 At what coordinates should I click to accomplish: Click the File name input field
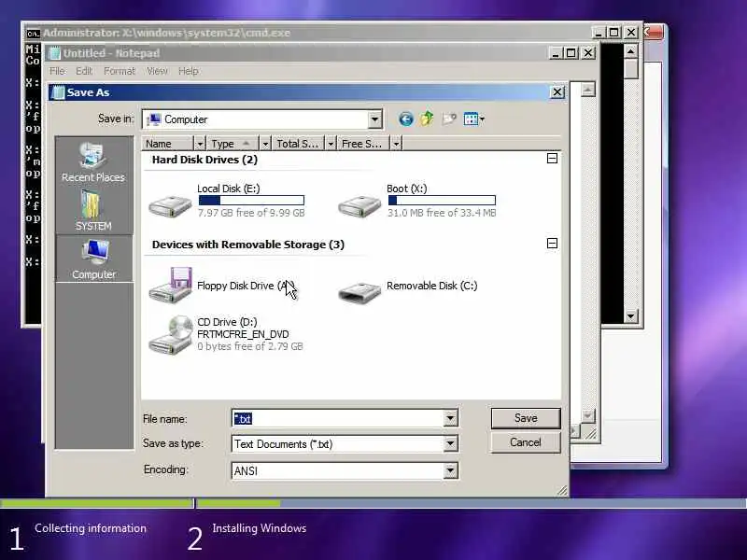[338, 418]
